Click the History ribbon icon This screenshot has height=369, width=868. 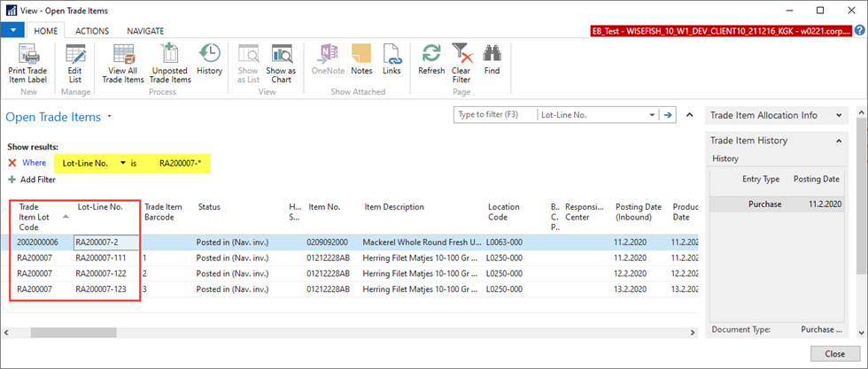pyautogui.click(x=210, y=53)
